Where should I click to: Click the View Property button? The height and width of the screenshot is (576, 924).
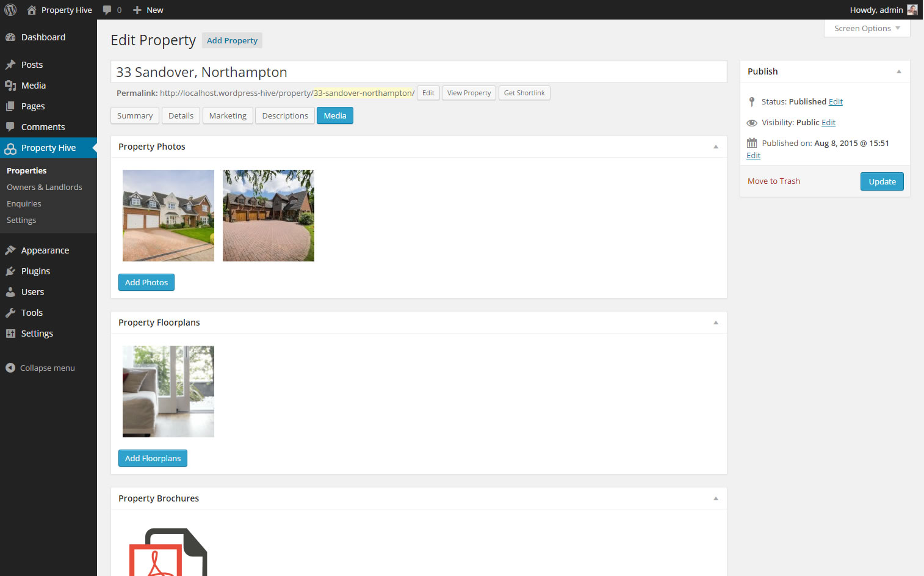469,93
